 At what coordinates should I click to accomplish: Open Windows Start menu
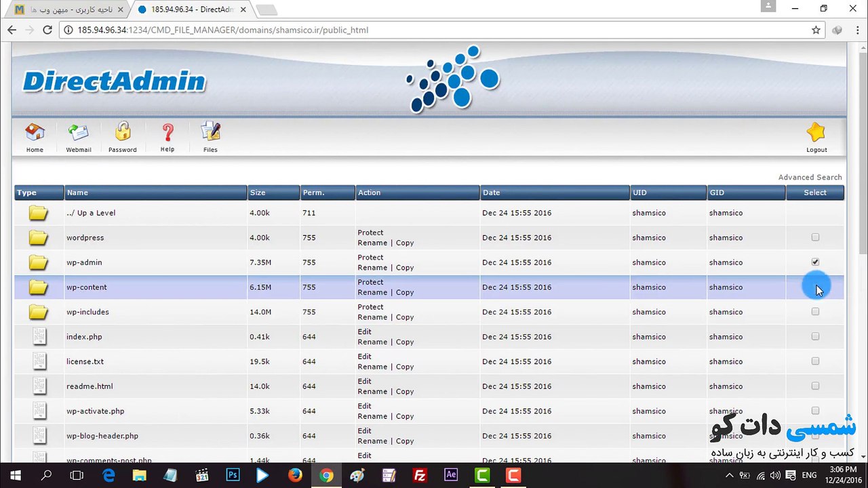tap(15, 476)
